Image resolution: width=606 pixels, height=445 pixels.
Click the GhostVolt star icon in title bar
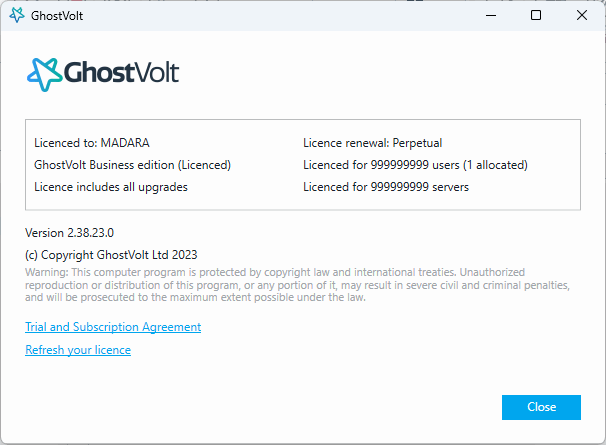tap(16, 15)
